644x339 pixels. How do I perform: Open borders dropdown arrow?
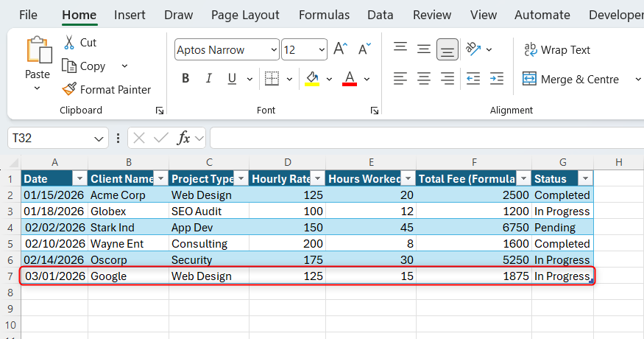(x=289, y=79)
